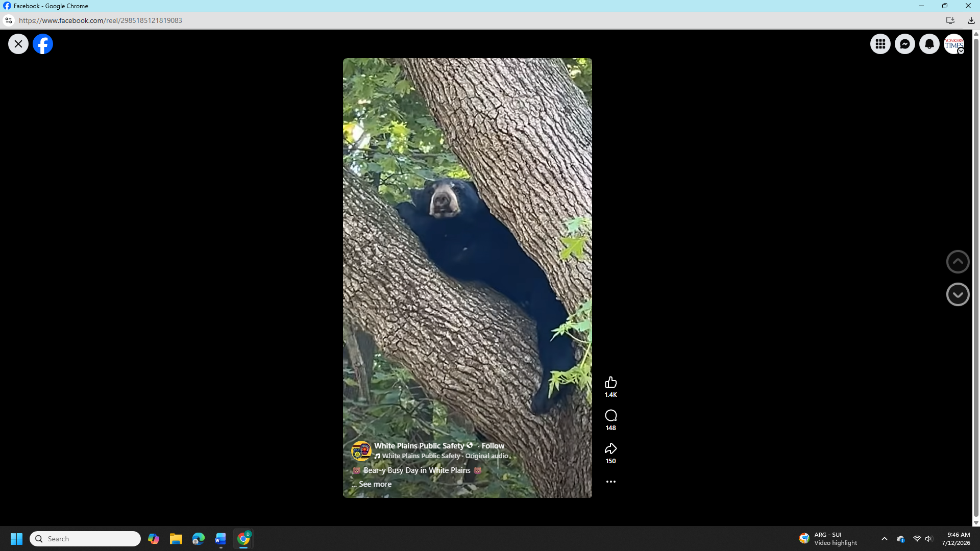The height and width of the screenshot is (551, 980).
Task: Follow White Plains Public Safety
Action: point(493,446)
